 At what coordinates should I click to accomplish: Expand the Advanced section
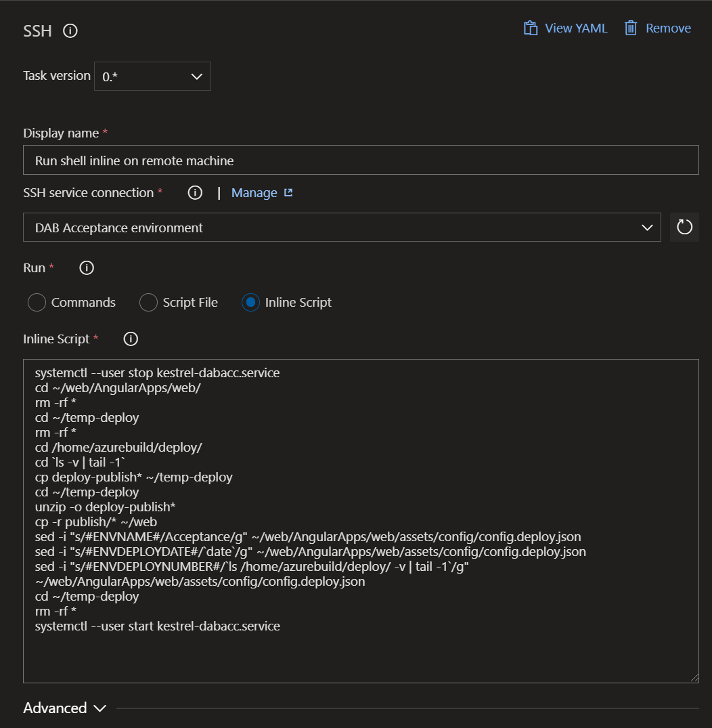click(65, 708)
